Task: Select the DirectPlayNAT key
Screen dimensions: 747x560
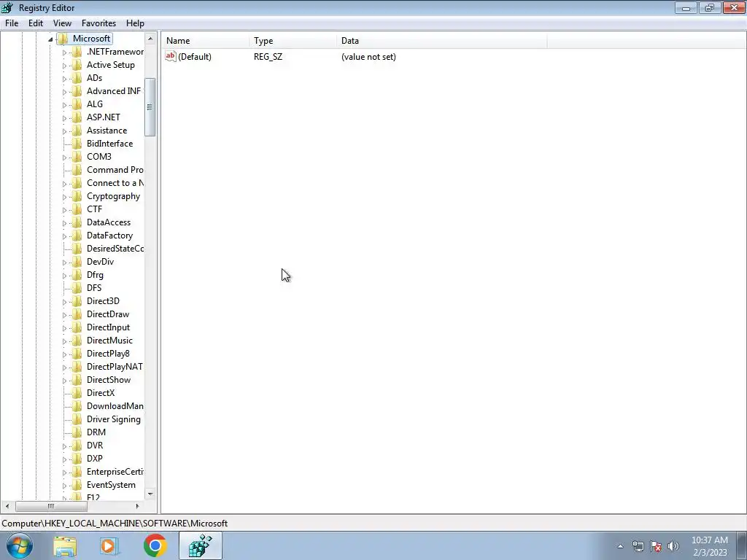Action: coord(115,367)
